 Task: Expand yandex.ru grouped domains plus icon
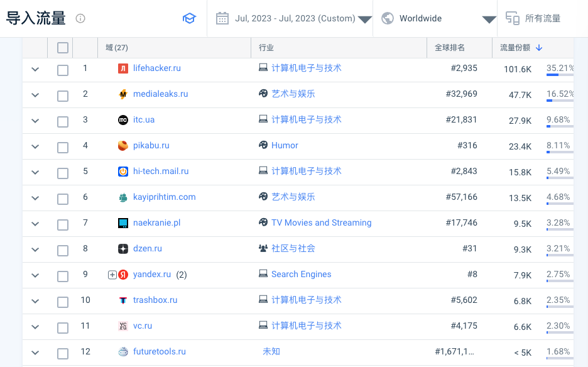tap(112, 275)
